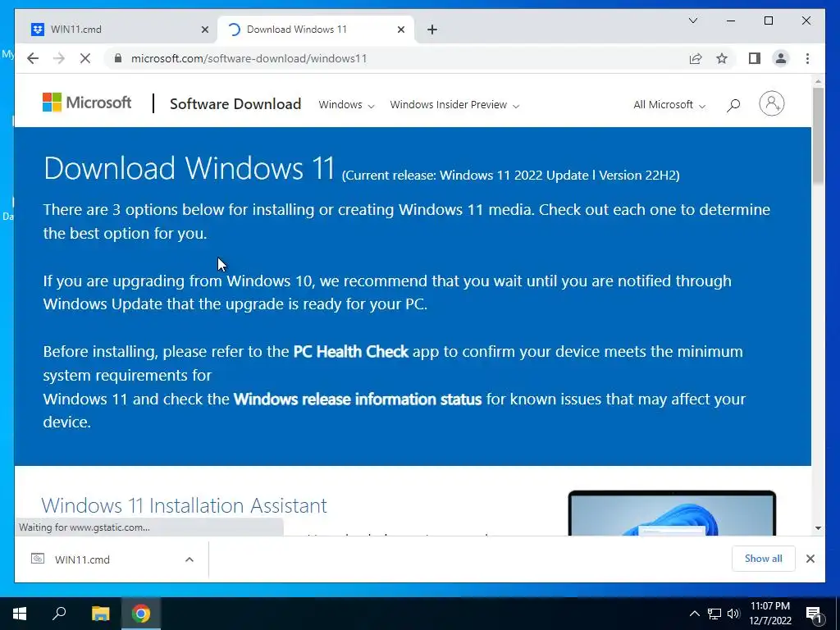Expand the Windows navigation menu

pyautogui.click(x=346, y=105)
